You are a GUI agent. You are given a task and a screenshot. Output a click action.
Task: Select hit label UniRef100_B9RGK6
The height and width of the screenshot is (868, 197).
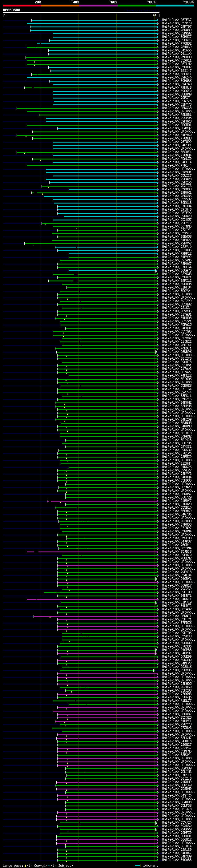pos(176,40)
